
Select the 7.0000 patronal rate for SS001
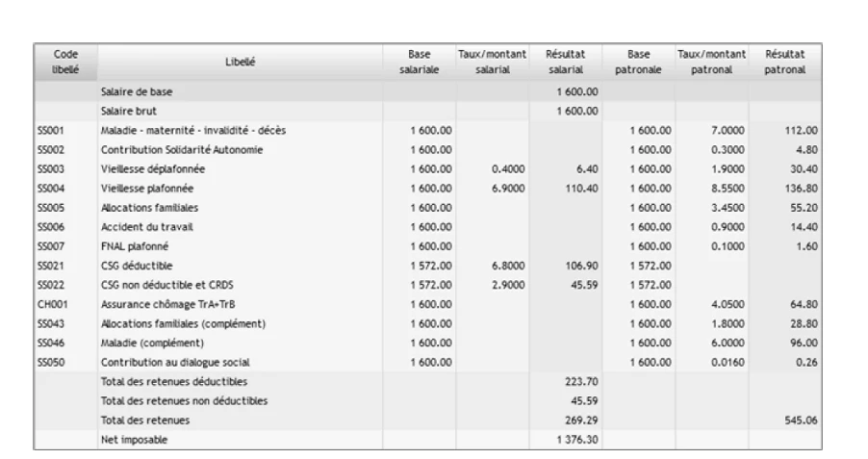pos(728,131)
